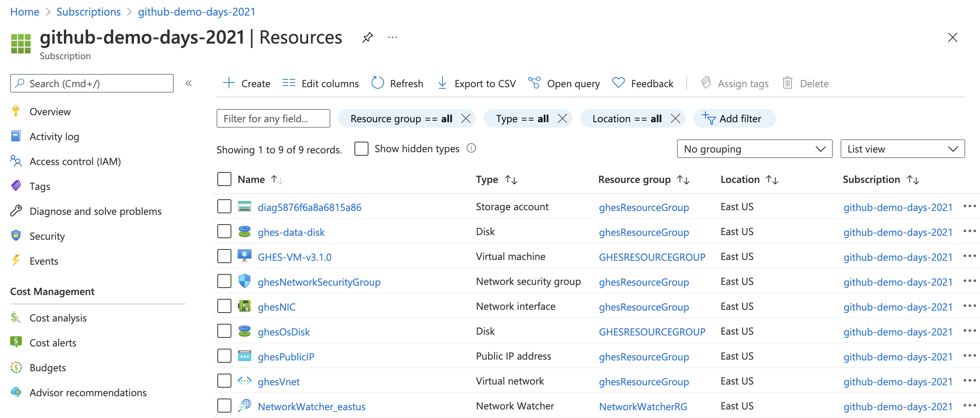
Task: Collapse the left sidebar with double chevron
Action: tap(189, 83)
